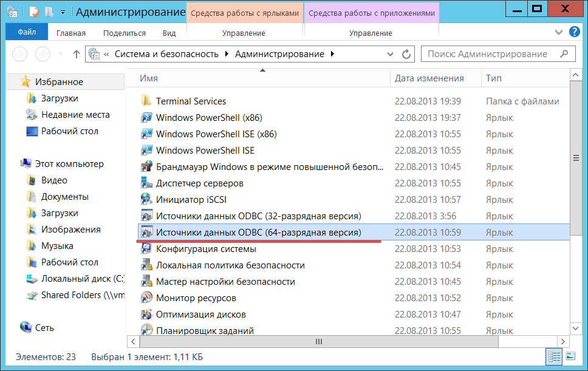Image resolution: width=588 pixels, height=371 pixels.
Task: Select Рабочий стол under Избранное
Action: [x=70, y=131]
